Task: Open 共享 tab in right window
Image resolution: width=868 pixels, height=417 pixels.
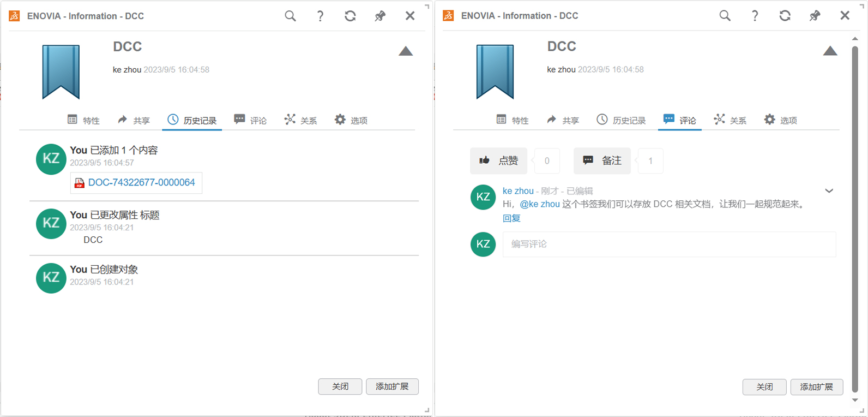Action: click(563, 120)
